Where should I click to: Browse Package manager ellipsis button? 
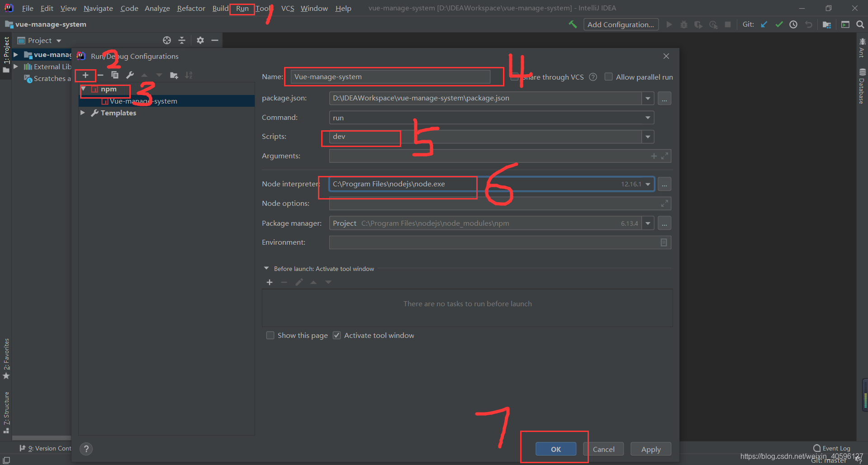664,223
